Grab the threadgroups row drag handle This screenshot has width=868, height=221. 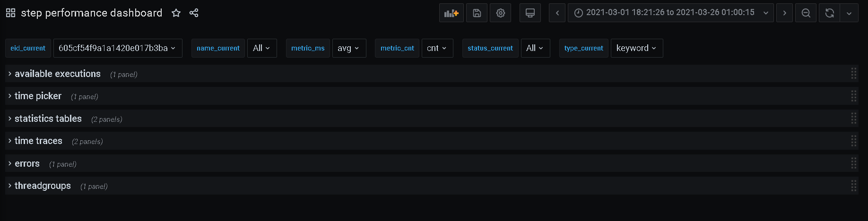[x=853, y=186]
